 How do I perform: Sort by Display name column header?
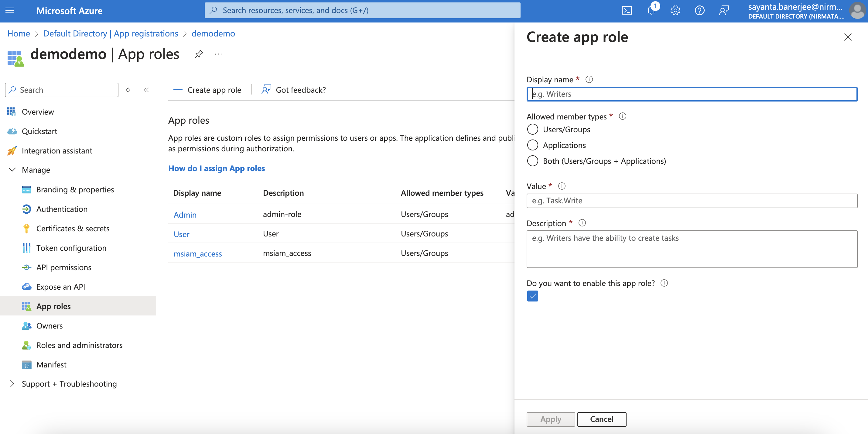pyautogui.click(x=197, y=193)
